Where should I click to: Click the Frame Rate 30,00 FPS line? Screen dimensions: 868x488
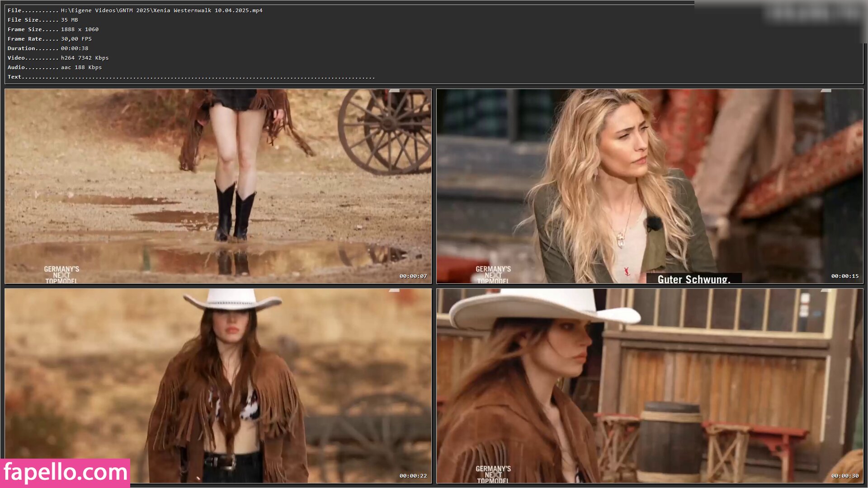(50, 39)
